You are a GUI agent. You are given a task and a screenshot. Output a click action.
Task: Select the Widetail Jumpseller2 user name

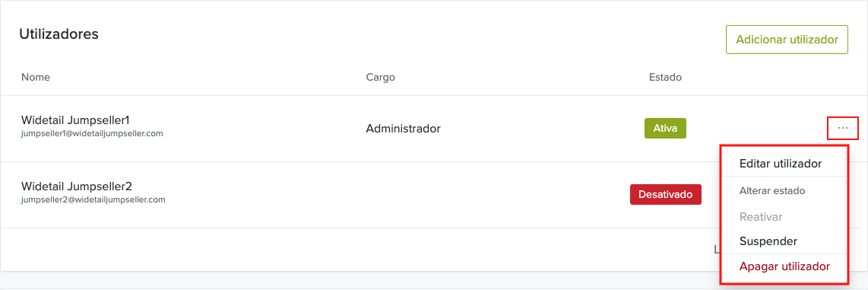pyautogui.click(x=77, y=186)
